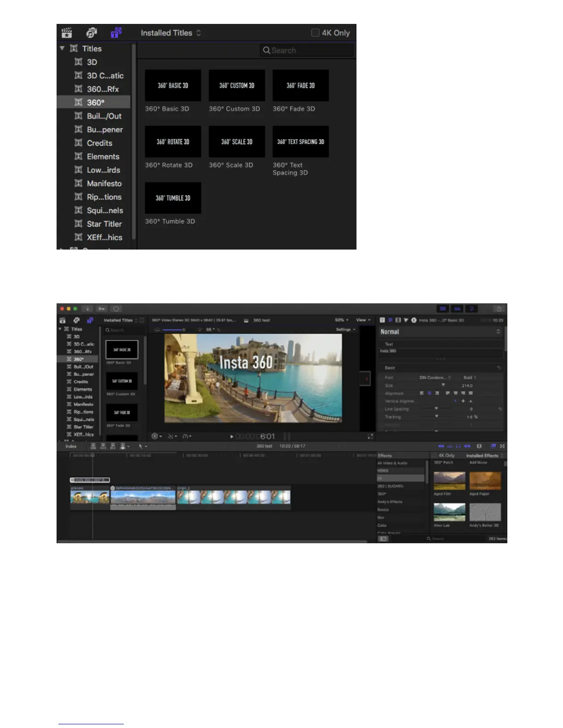Click the viewer full-screen arrows icon
Viewport: 563px width, 728px height.
370,436
